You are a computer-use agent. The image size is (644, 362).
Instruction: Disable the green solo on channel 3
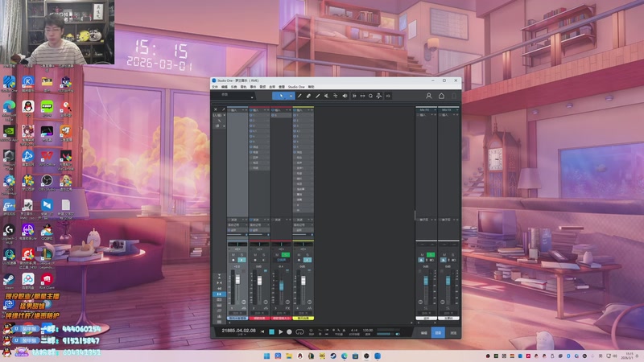pos(286,255)
